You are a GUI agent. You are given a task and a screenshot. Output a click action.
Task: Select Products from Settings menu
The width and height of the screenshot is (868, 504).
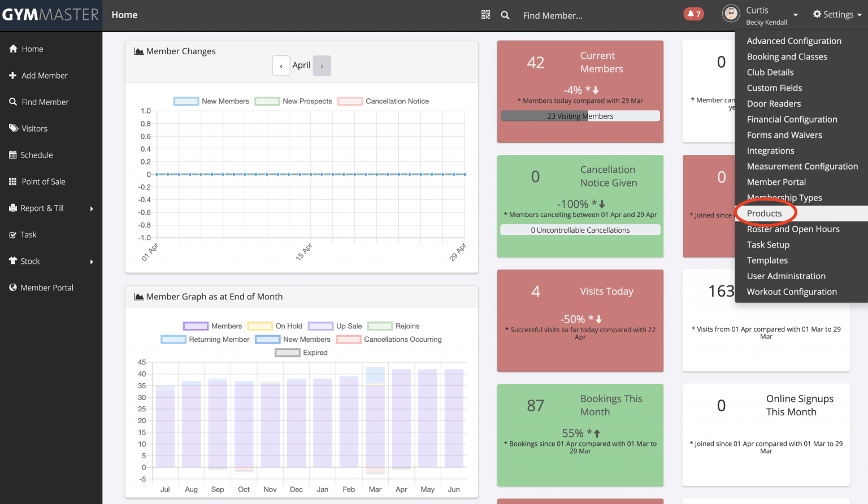pos(764,214)
